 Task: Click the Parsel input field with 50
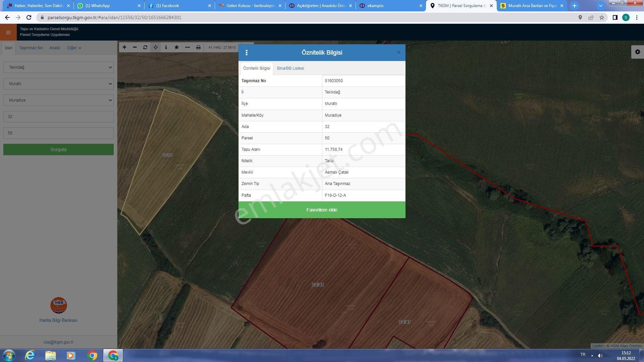[58, 133]
